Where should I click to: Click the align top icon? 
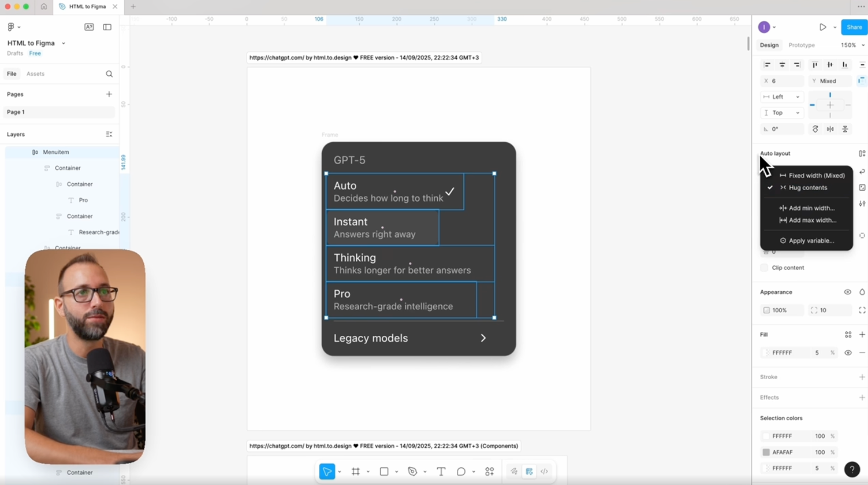815,65
